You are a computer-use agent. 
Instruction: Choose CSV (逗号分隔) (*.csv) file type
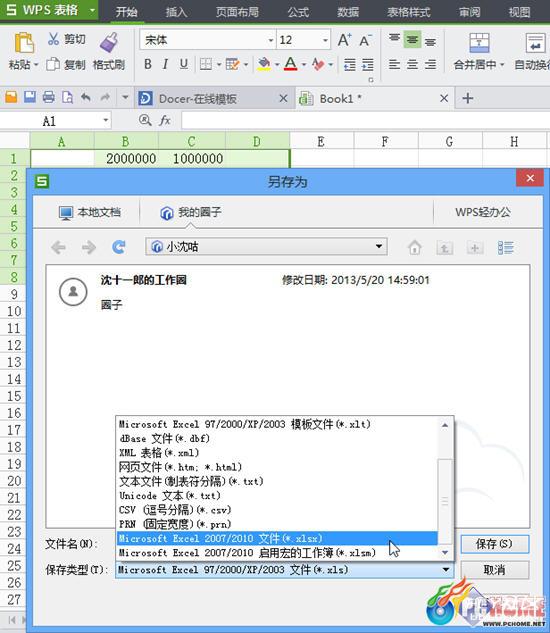click(277, 510)
